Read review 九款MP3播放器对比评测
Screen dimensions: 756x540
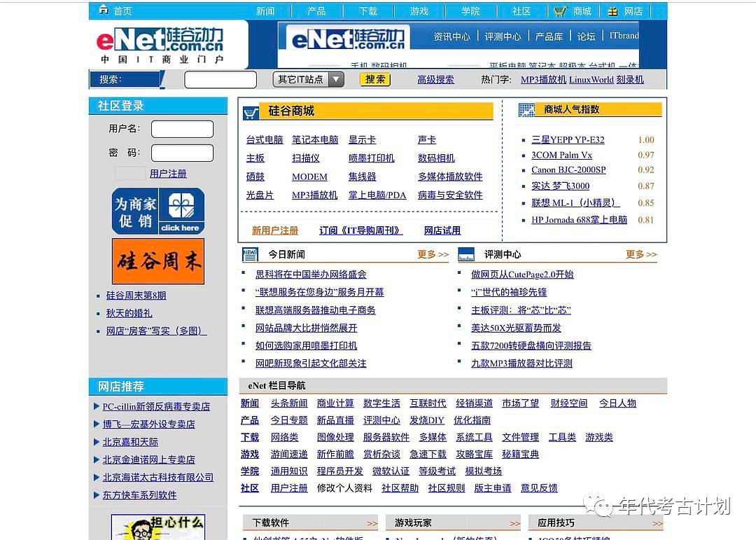(x=521, y=364)
